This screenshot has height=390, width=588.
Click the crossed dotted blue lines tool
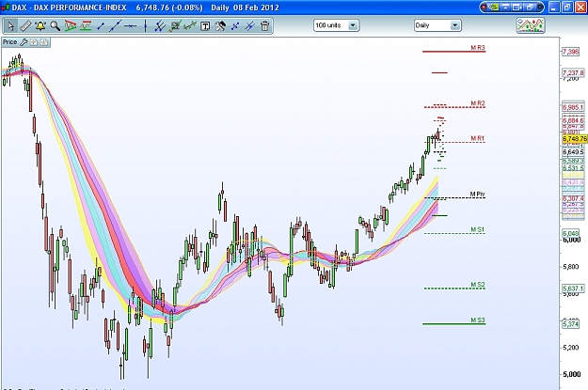[x=235, y=26]
